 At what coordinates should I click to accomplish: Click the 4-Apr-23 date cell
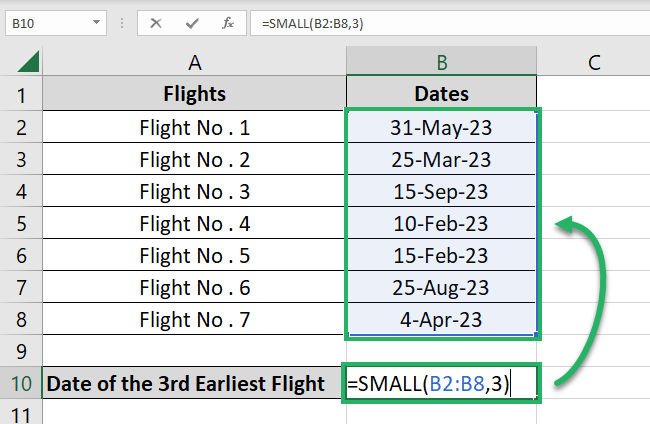pos(443,319)
